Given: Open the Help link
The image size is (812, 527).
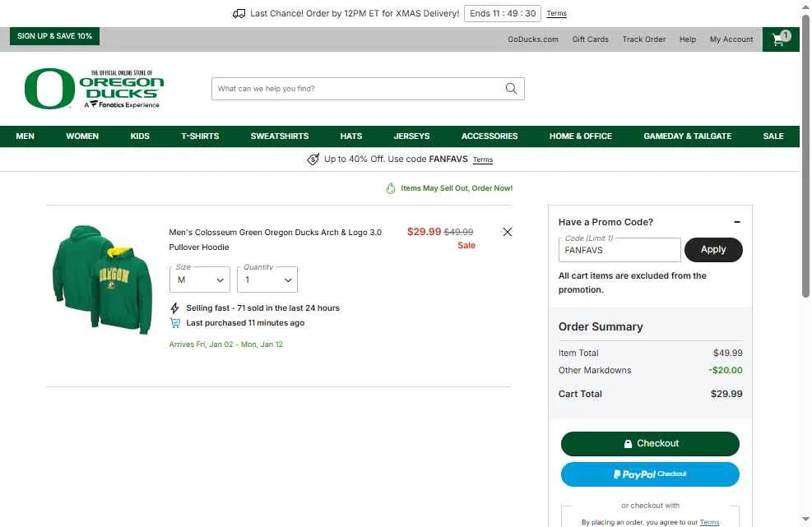Looking at the screenshot, I should (x=688, y=39).
